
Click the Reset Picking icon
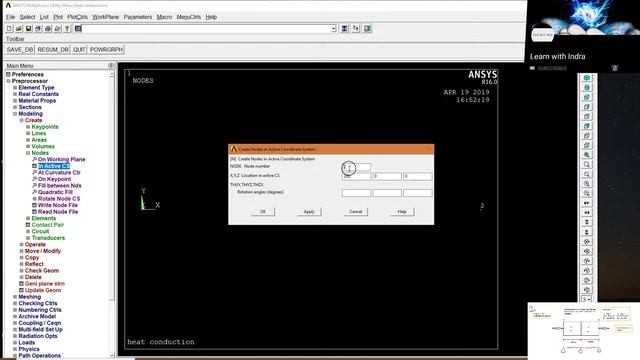(356, 29)
